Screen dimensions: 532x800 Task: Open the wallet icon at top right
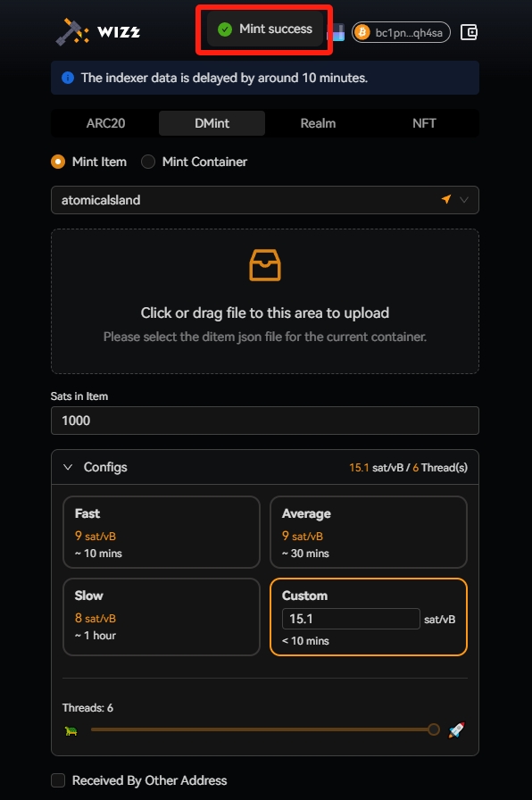tap(469, 33)
